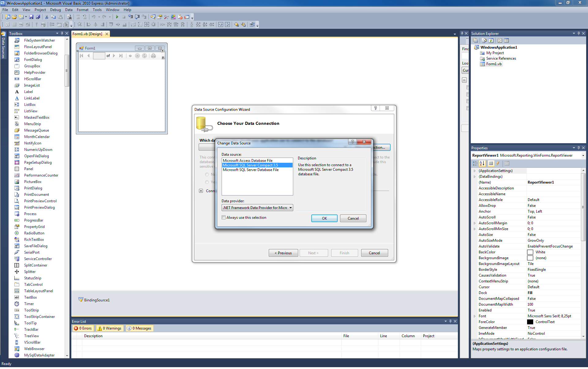This screenshot has height=369, width=588.
Task: Open the Project menu
Action: point(40,10)
